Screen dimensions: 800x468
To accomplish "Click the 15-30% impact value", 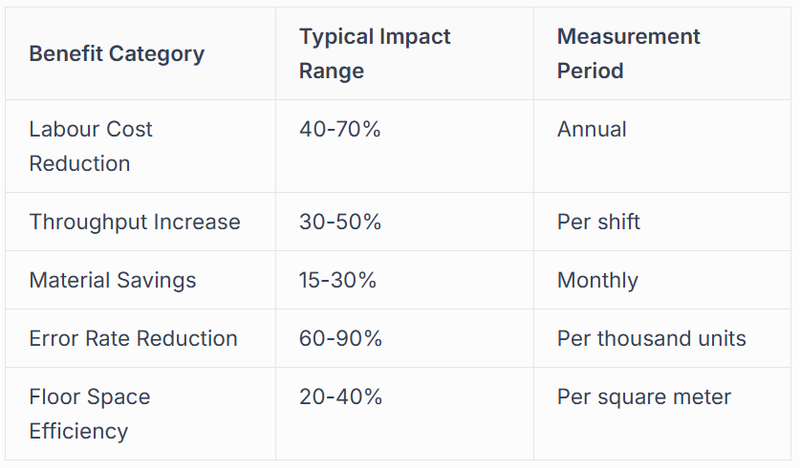I will coord(338,280).
